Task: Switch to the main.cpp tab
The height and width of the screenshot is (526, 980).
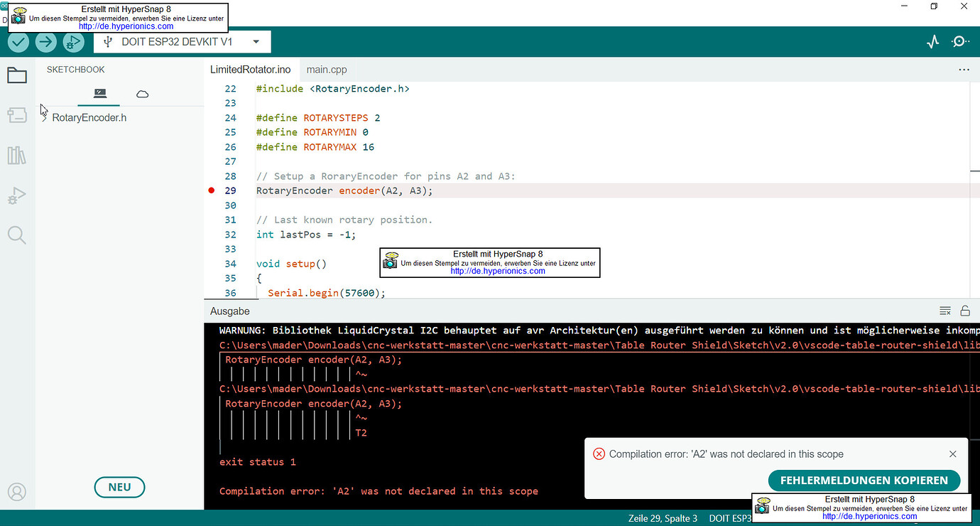Action: pyautogui.click(x=327, y=69)
